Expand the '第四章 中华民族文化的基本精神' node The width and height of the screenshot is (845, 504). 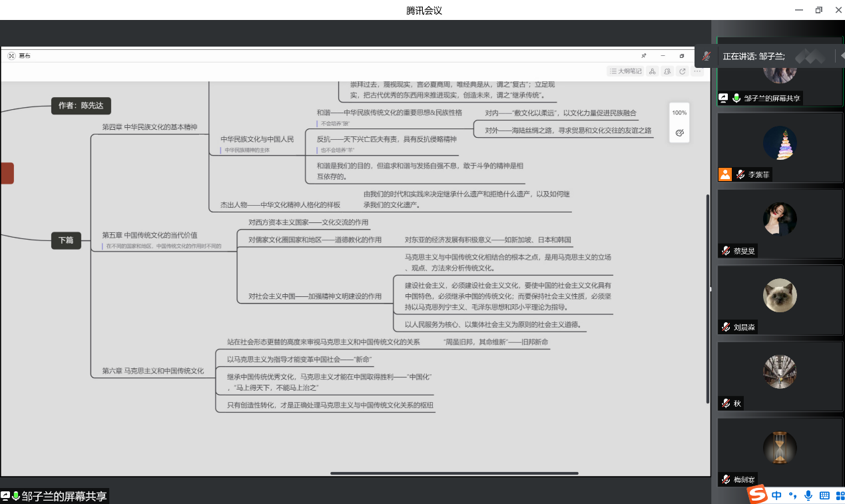(x=150, y=126)
